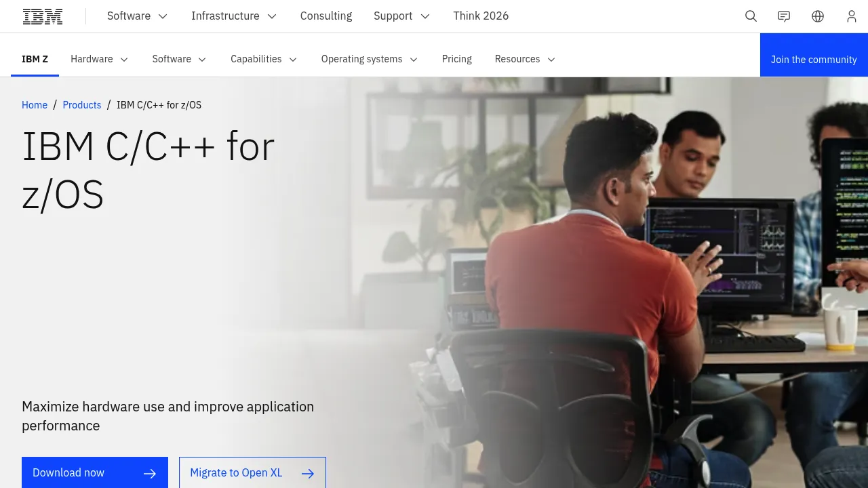The image size is (868, 488).
Task: Open the search magnifier icon
Action: pyautogui.click(x=751, y=16)
